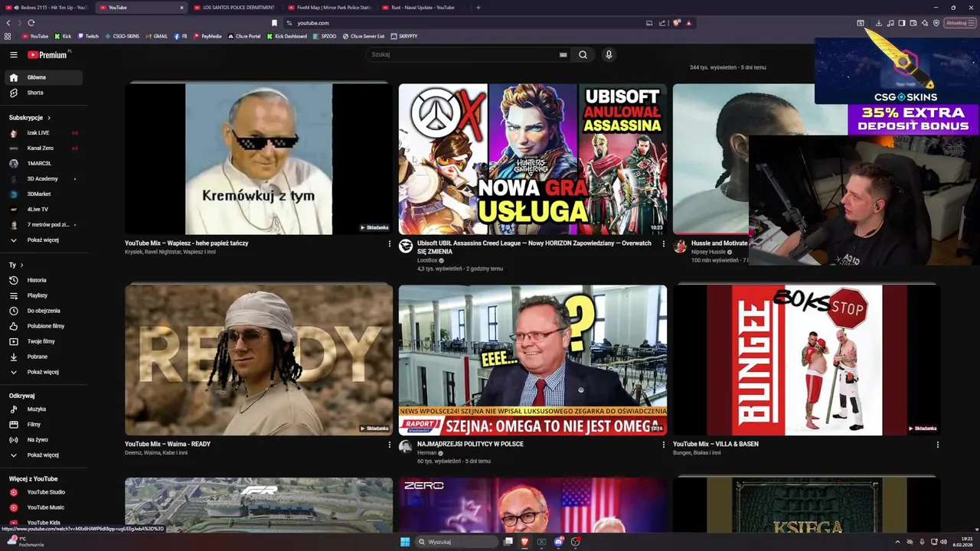Screen dimensions: 980x551
Task: Expand the Subskrypcje section arrow
Action: [48, 118]
